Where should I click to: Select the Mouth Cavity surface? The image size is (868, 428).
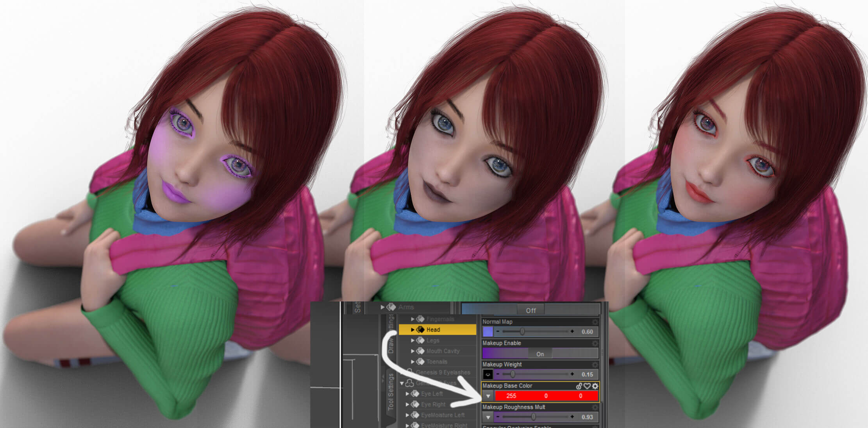(443, 351)
